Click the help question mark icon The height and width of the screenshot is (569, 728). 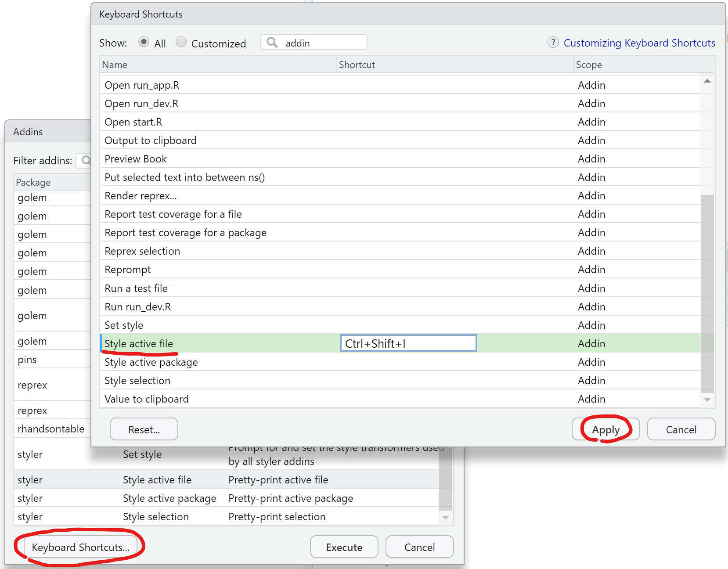[553, 43]
